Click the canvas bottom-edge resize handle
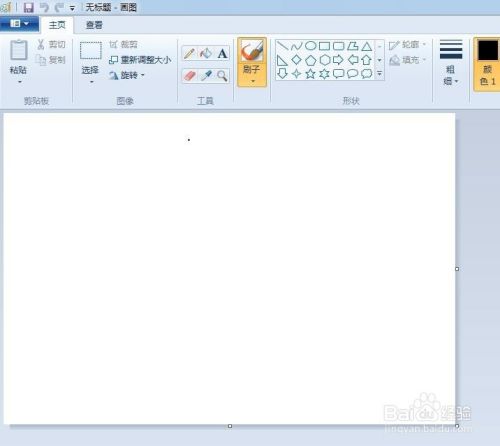The image size is (500, 446). 230,426
